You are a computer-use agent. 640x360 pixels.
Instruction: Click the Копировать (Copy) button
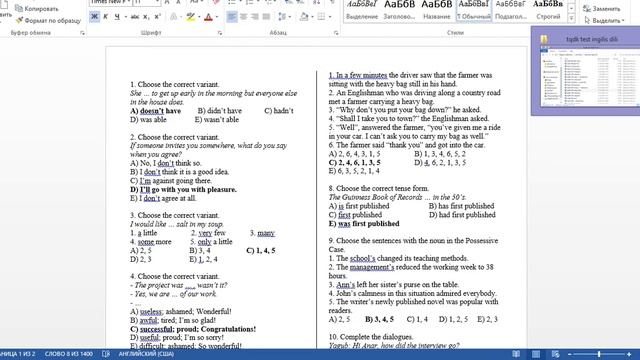tap(37, 9)
